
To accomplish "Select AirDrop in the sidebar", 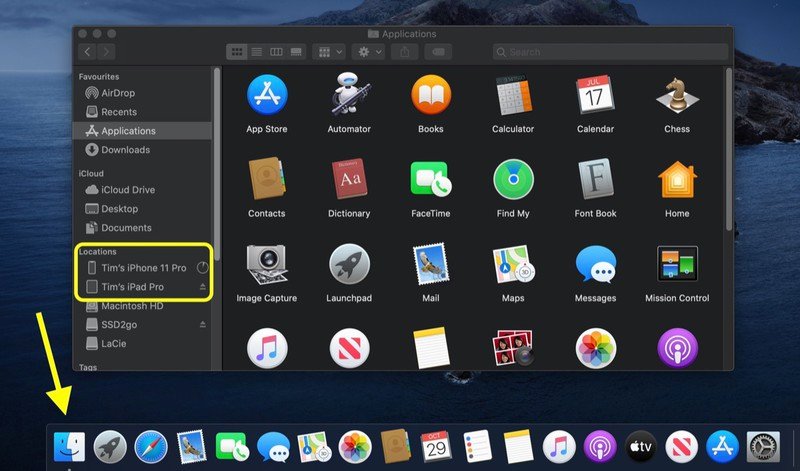I will 118,93.
